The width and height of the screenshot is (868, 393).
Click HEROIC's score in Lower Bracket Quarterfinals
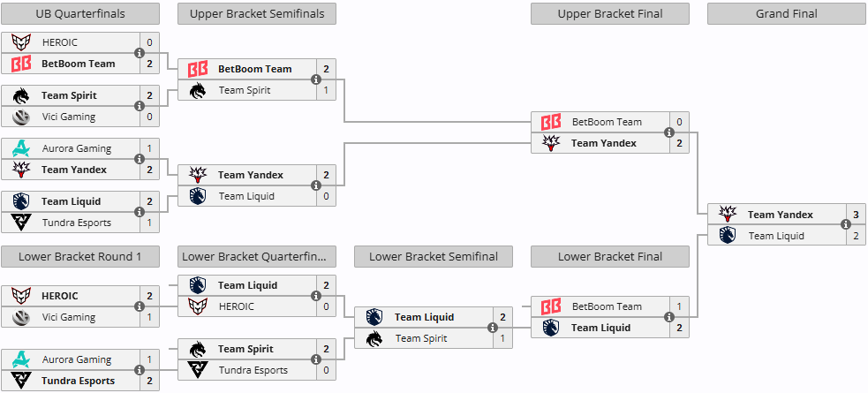(x=325, y=306)
